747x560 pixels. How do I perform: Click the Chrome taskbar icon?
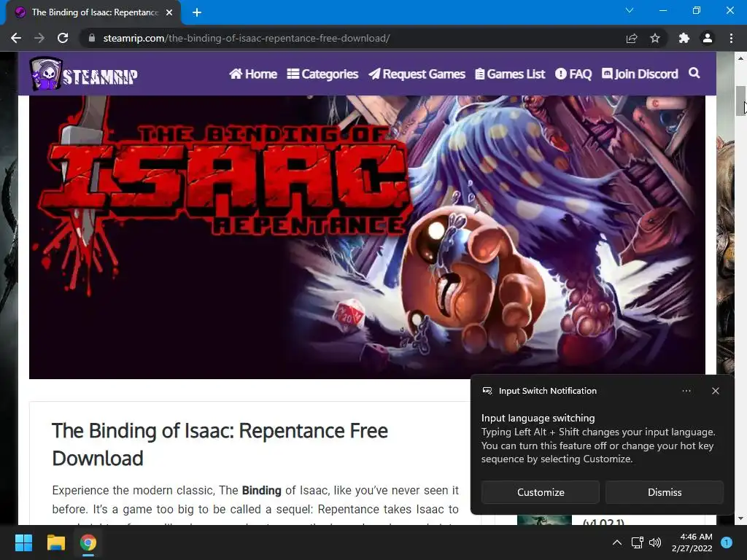pyautogui.click(x=88, y=542)
